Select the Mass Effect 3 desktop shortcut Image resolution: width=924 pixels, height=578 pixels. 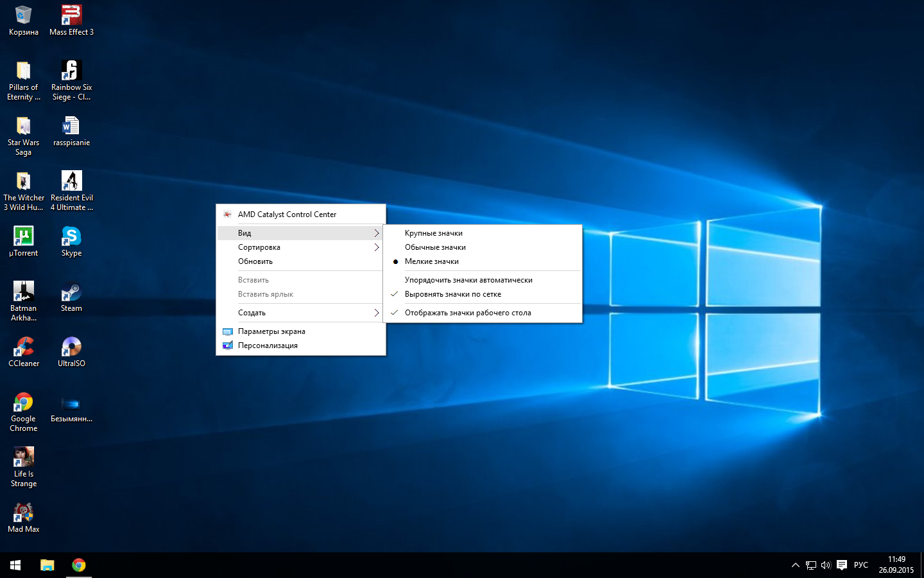[x=71, y=21]
